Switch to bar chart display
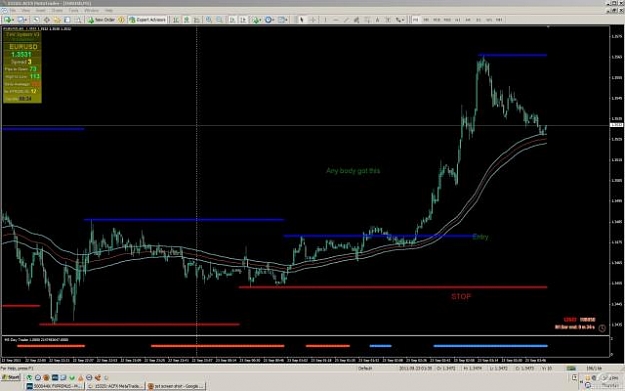Viewport: 625px width, 391px height. pos(176,20)
